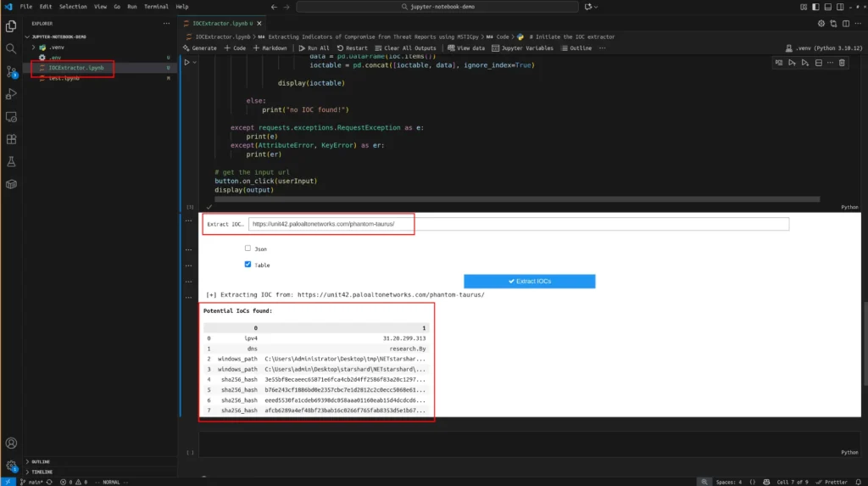Open test.ipynb in the explorer
Screen dimensions: 868x486
click(64, 78)
